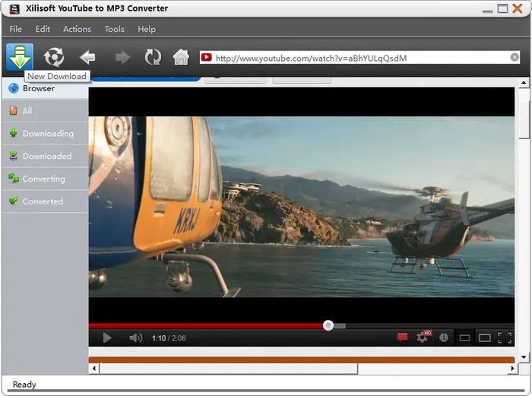
Task: Enter fullscreen with corner brackets icon
Action: (x=505, y=338)
